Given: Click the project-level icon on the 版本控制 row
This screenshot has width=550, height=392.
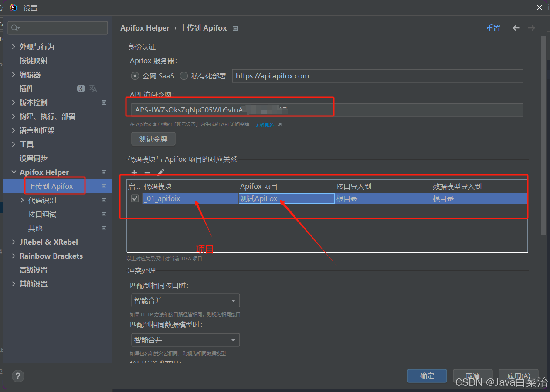Looking at the screenshot, I should click(104, 102).
